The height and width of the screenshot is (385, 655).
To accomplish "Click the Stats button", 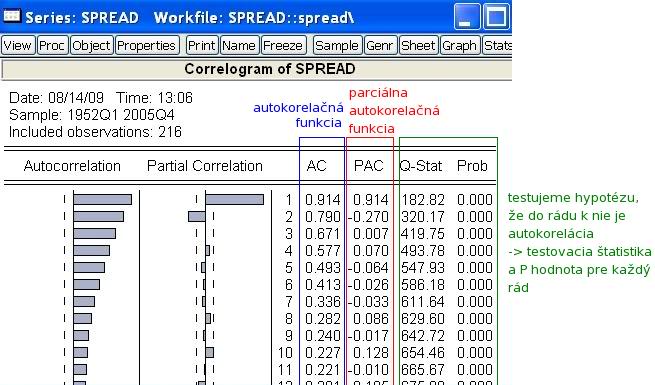I will coord(497,45).
